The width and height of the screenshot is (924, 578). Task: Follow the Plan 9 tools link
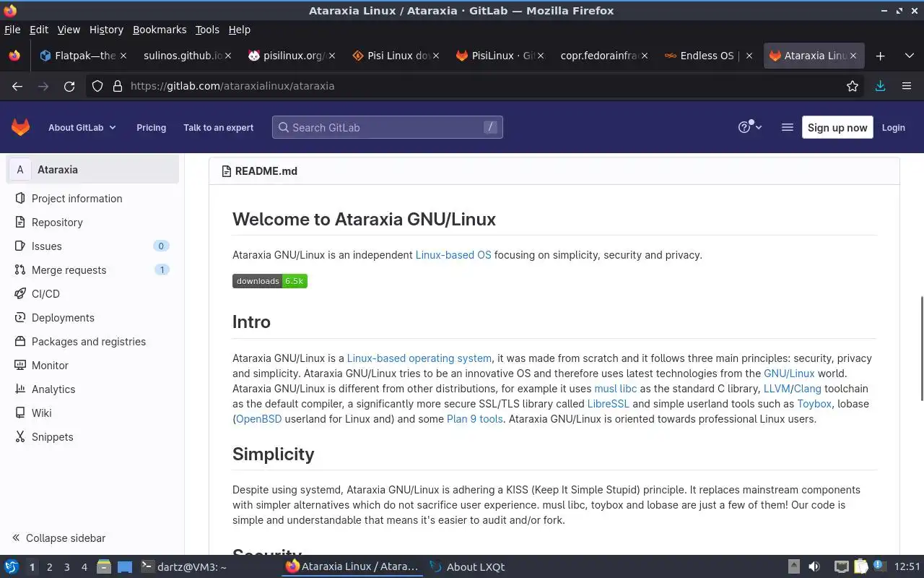(x=474, y=419)
